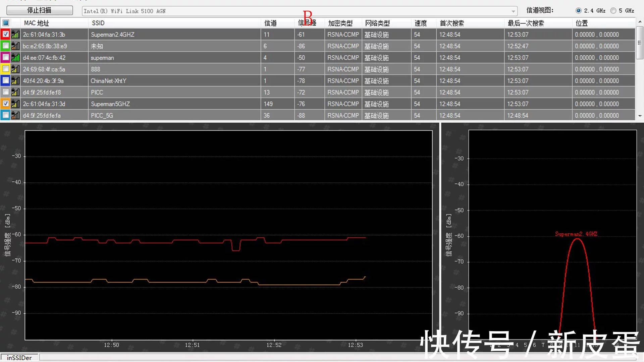Select the 2.4 GHz channel view radio
The height and width of the screenshot is (362, 644).
point(578,11)
